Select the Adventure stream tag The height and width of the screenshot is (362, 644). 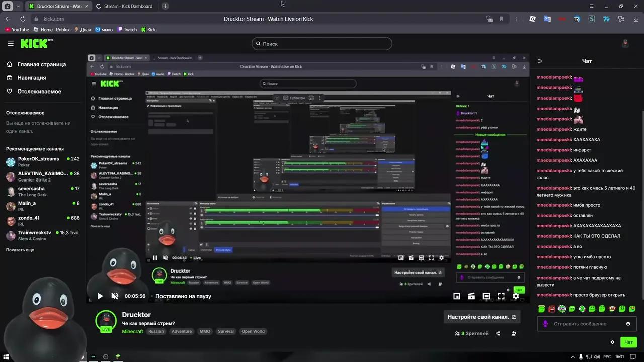[182, 331]
